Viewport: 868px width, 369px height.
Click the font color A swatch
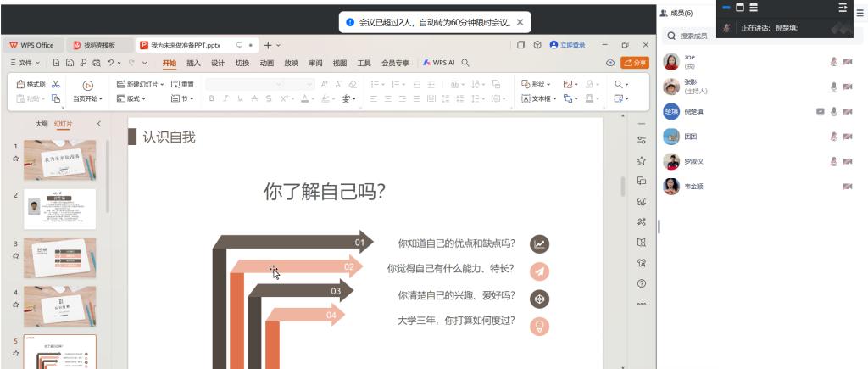304,98
